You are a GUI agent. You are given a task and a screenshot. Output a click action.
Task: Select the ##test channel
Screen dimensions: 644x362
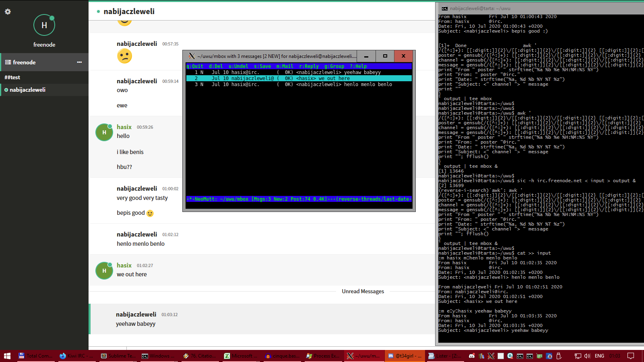click(12, 77)
